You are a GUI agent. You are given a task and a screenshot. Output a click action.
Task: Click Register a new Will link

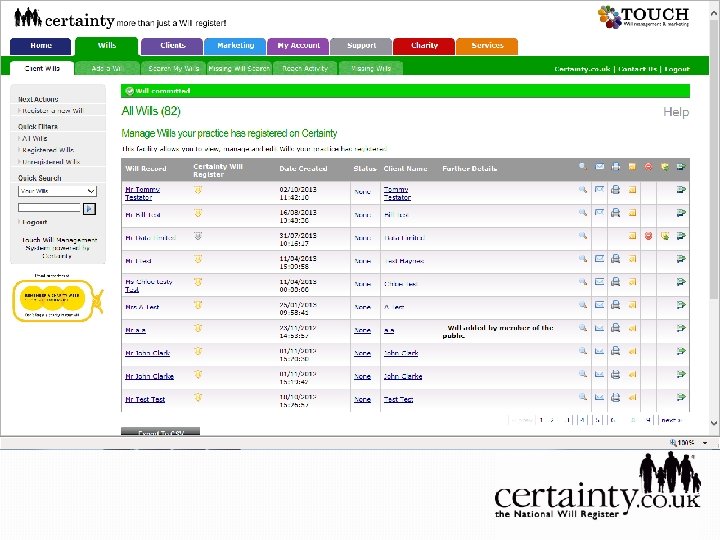(53, 111)
